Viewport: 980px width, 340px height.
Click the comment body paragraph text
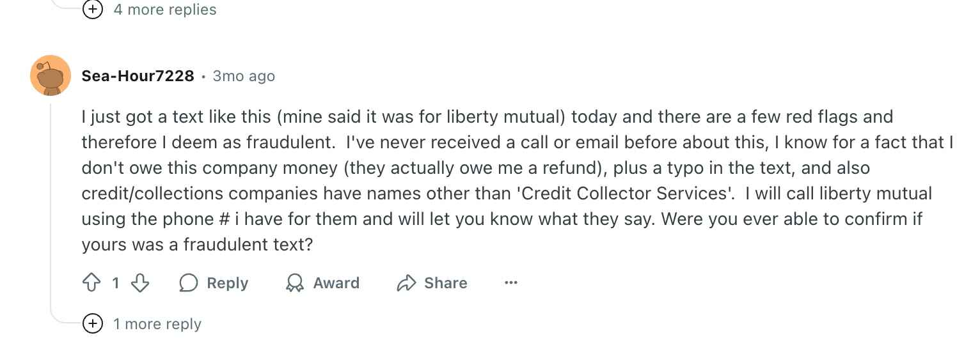coord(518,181)
